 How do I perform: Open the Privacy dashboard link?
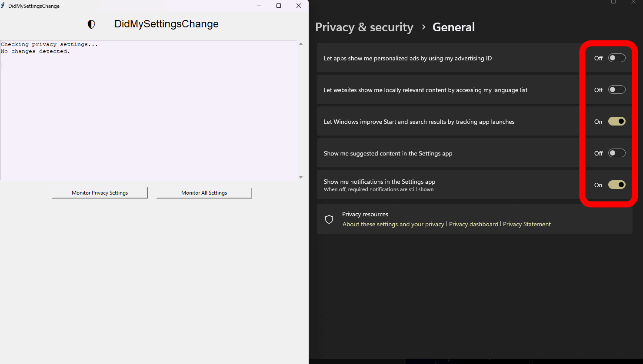473,225
